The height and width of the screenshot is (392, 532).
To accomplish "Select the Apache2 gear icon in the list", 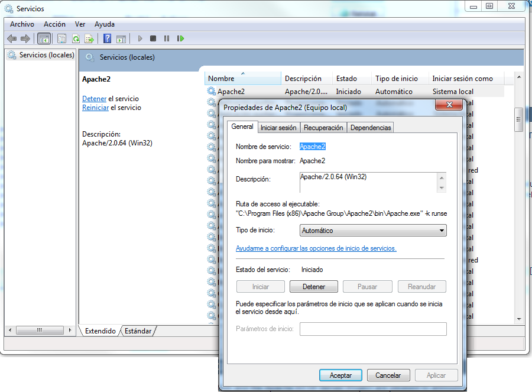I will (x=211, y=91).
